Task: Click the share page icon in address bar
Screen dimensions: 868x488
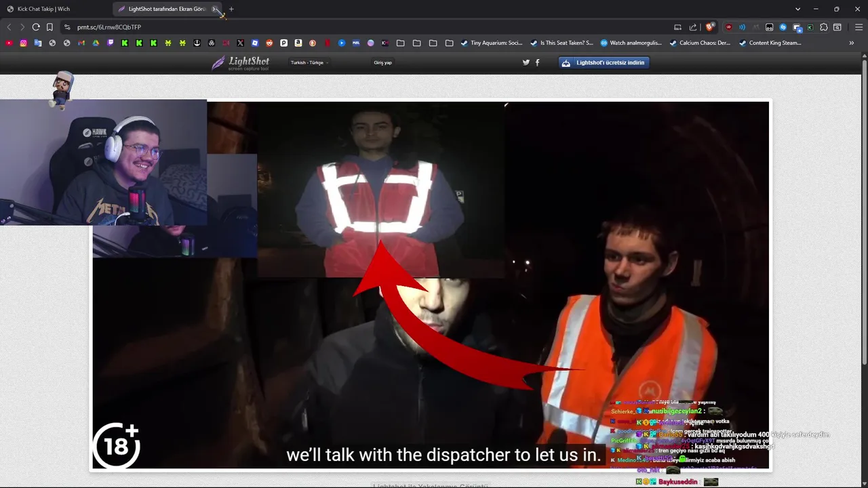Action: [x=693, y=27]
